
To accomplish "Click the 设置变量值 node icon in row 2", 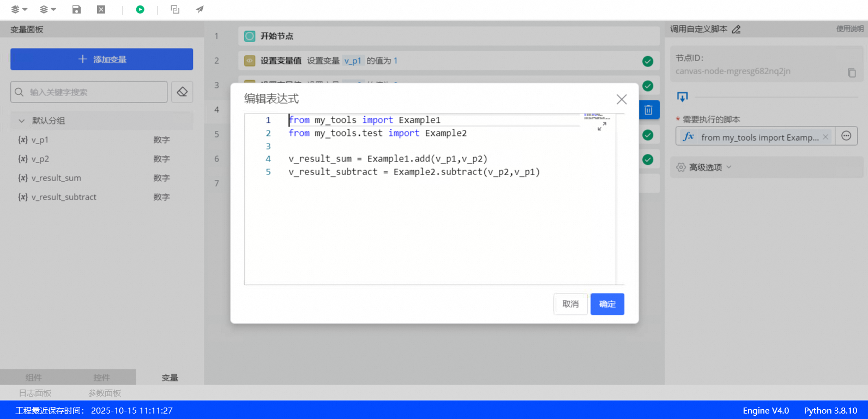I will [x=250, y=61].
